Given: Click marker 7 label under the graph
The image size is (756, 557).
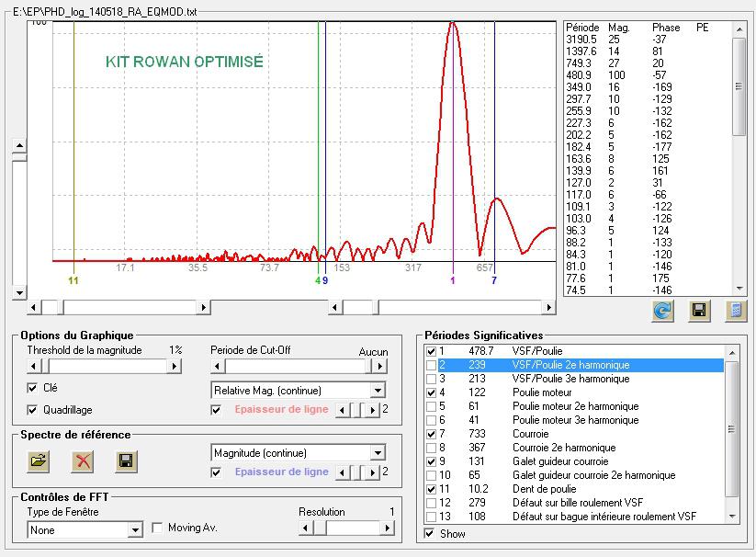Looking at the screenshot, I should coord(494,280).
